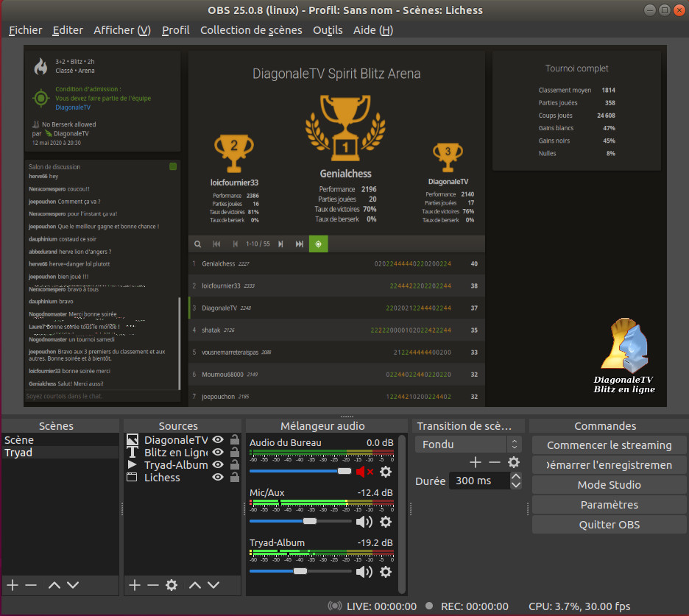Unmute Audio du Bureau speaker
The height and width of the screenshot is (616, 689).
(x=364, y=472)
